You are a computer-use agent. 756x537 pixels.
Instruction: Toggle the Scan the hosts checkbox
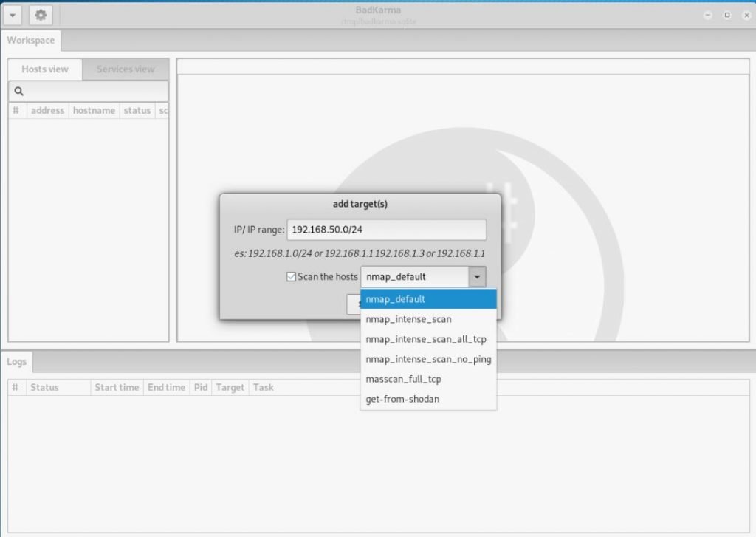click(291, 277)
